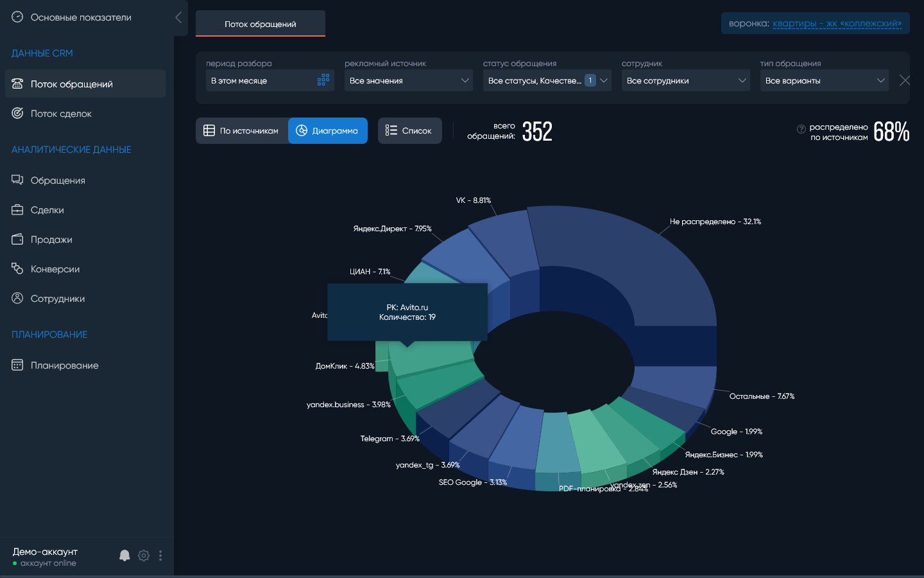Switch to the Список view
Viewport: 924px width, 578px height.
(x=409, y=130)
